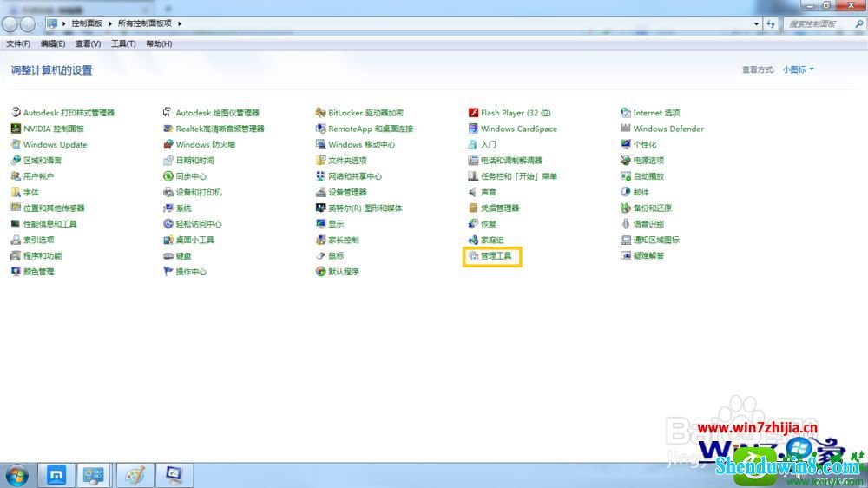
Task: Open the 编辑(E) menu
Action: point(53,43)
